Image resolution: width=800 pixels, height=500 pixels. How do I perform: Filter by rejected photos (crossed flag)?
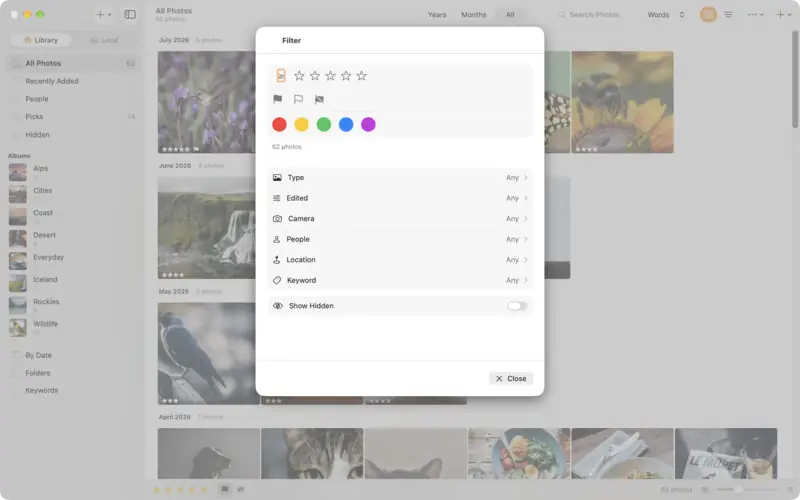coord(319,99)
